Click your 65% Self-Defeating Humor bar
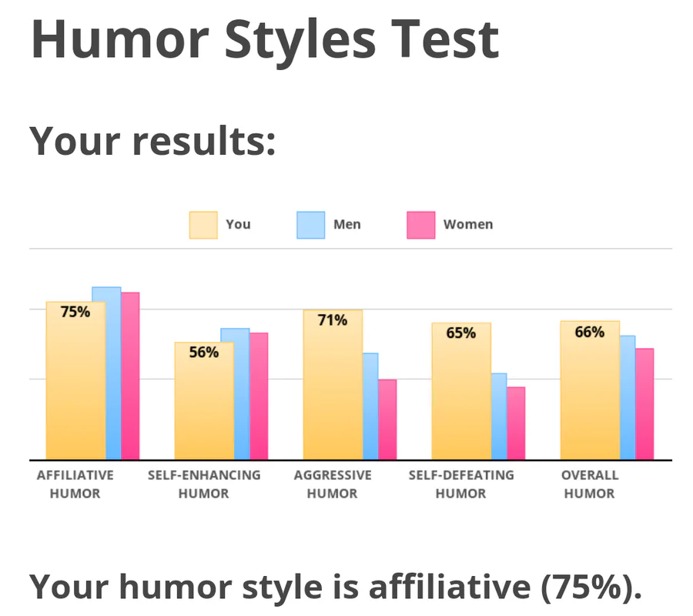Viewport: 693px width, 616px height. tap(461, 397)
